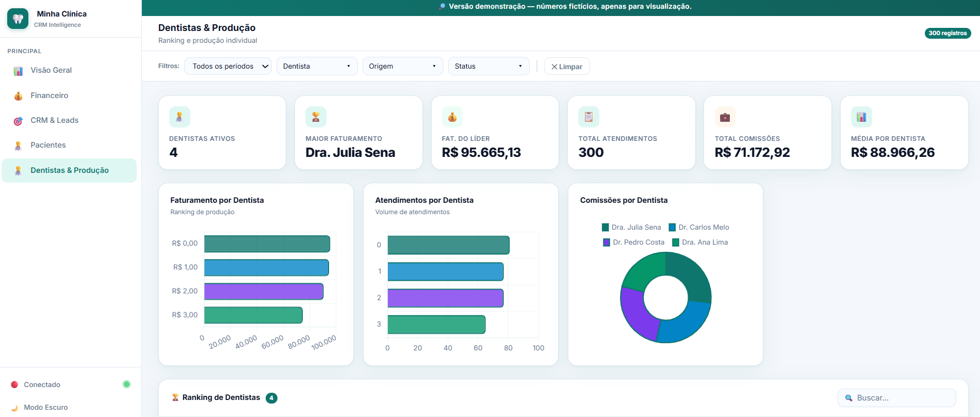Click the purple bar in Faturamento chart
Viewport: 980px width, 417px height.
tap(264, 292)
